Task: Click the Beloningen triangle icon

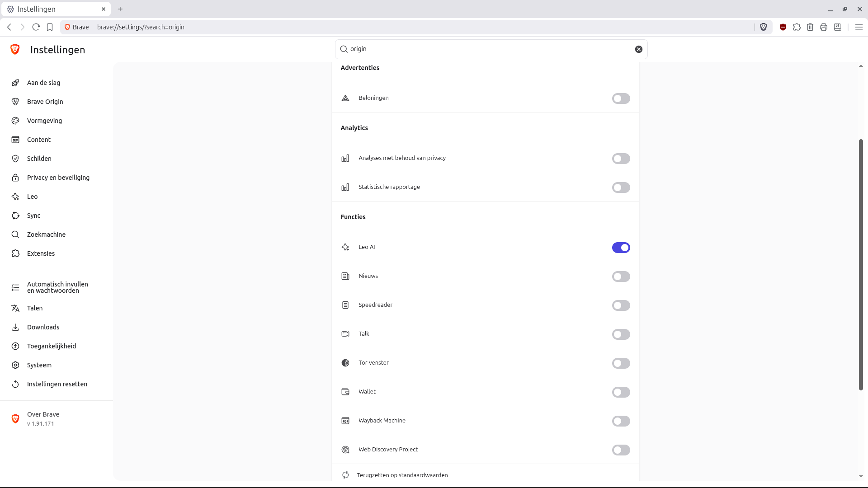Action: coord(345,98)
